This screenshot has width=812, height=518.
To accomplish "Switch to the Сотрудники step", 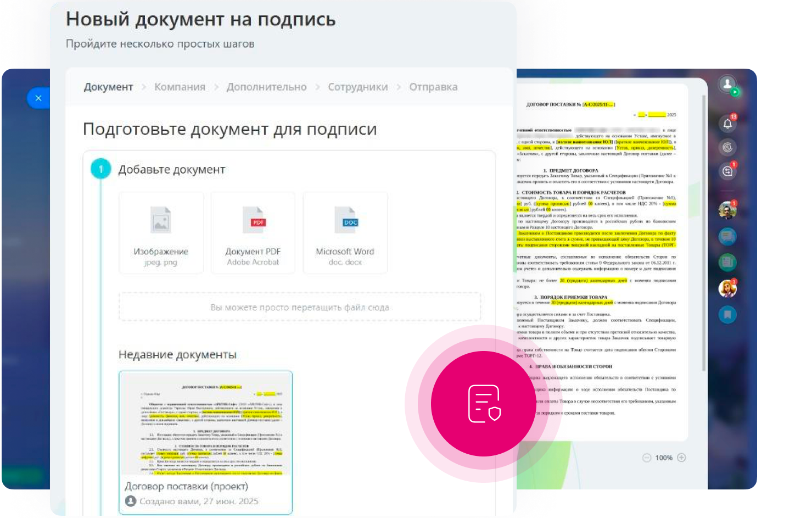I will tap(357, 87).
